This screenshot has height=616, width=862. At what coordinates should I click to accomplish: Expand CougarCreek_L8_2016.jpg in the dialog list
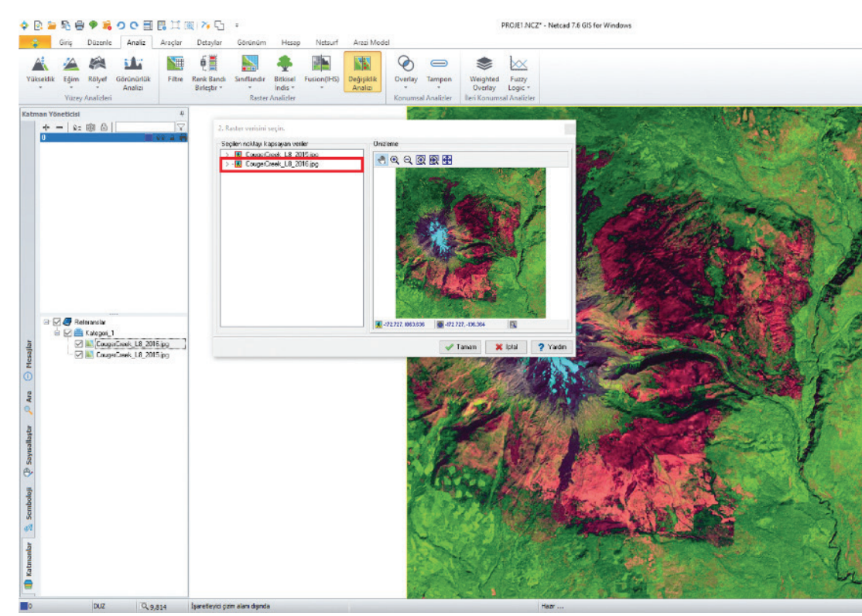click(x=226, y=164)
